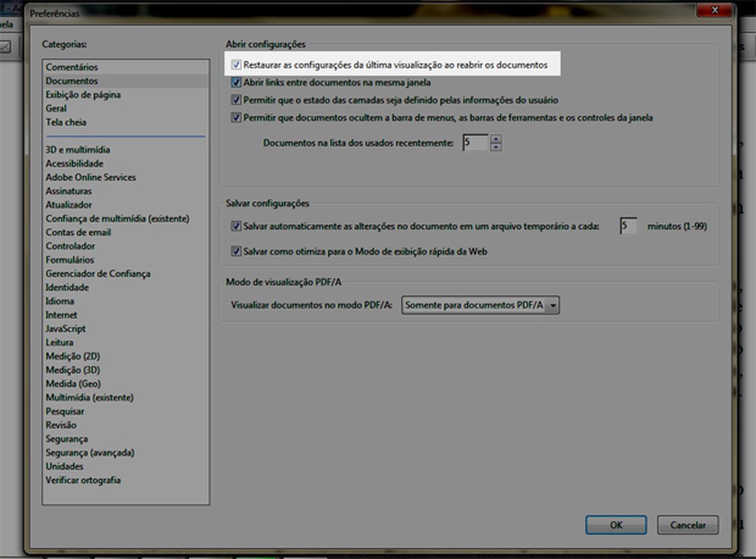Toggle 'Restaurar as configurações da última visualização' checkbox

point(237,65)
